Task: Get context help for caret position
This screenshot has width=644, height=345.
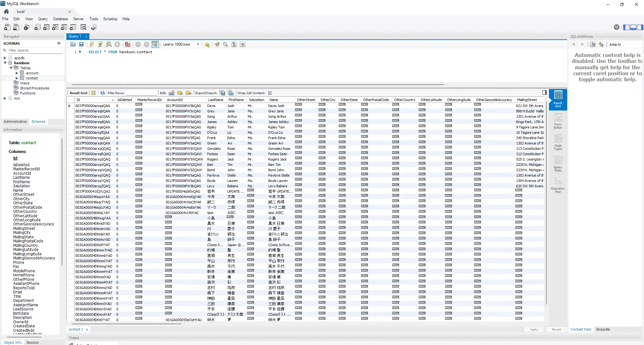Action: (593, 44)
